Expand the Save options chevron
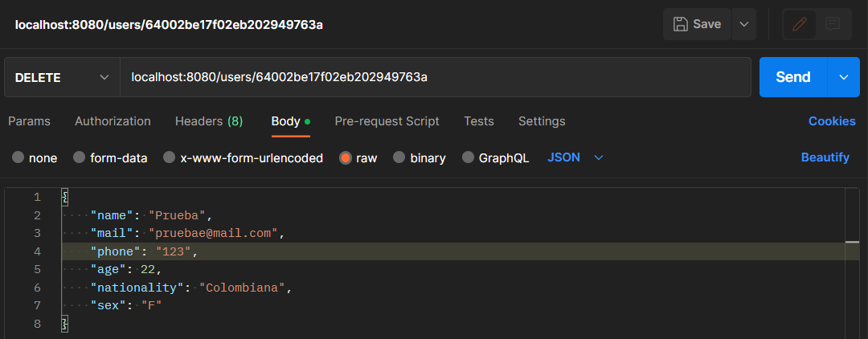This screenshot has width=868, height=339. tap(744, 24)
